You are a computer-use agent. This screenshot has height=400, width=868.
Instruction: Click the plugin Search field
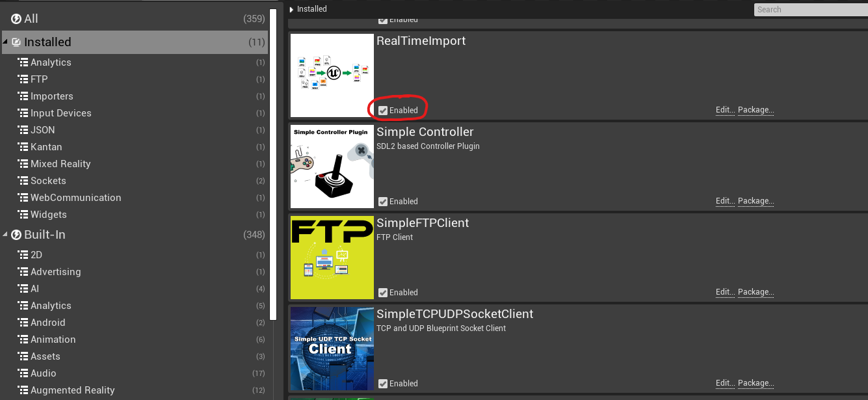(811, 10)
